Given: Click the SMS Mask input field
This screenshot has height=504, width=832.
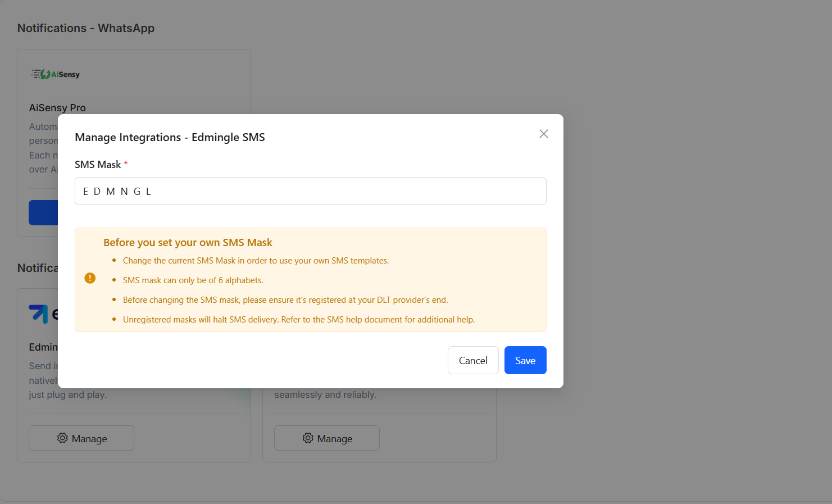Looking at the screenshot, I should pyautogui.click(x=310, y=191).
